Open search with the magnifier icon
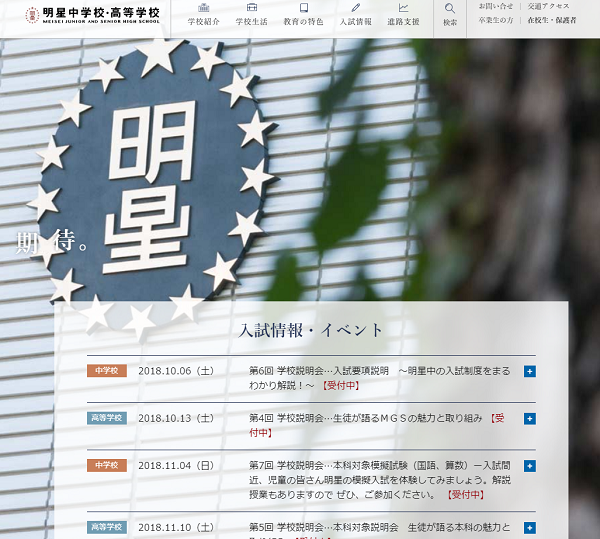The image size is (600, 539). pos(450,8)
